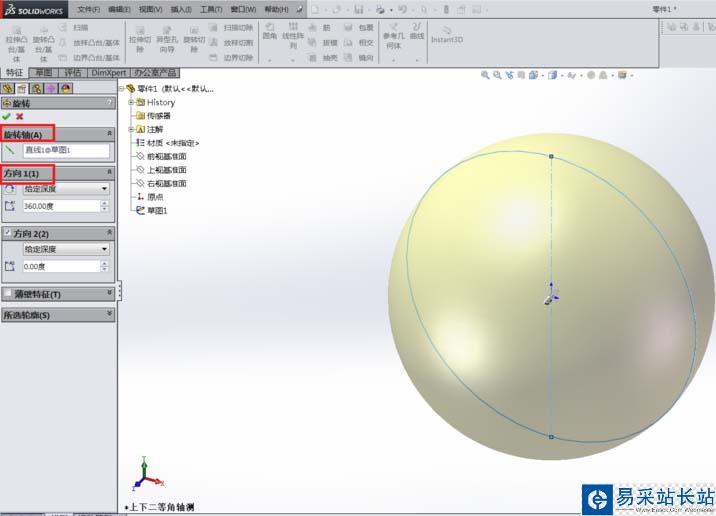Click the Hide/Show Items icon in view toolbar
Image resolution: width=716 pixels, height=516 pixels.
click(x=572, y=75)
